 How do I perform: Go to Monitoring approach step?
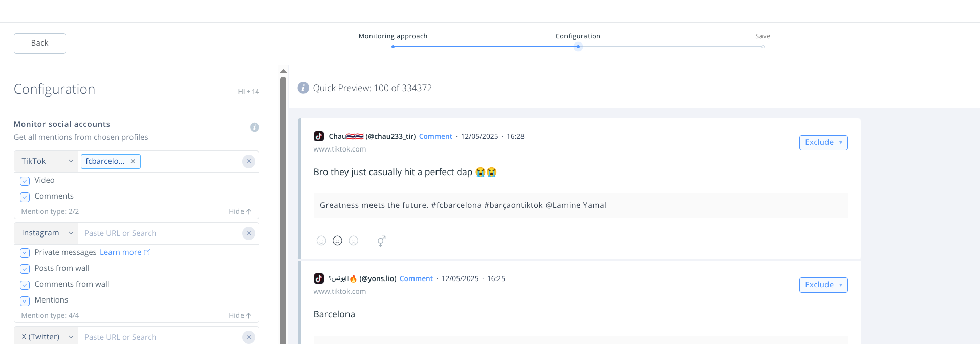click(x=393, y=36)
